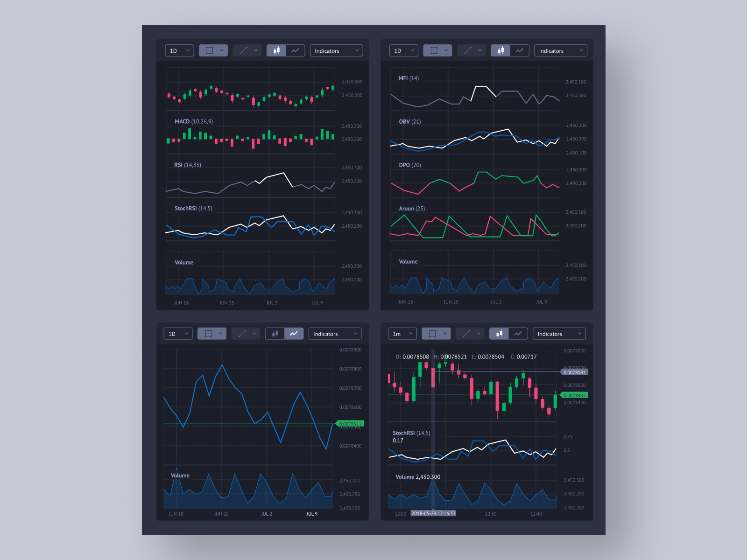
Task: Open the Indicators dropdown in top-right chart
Action: coord(560,50)
